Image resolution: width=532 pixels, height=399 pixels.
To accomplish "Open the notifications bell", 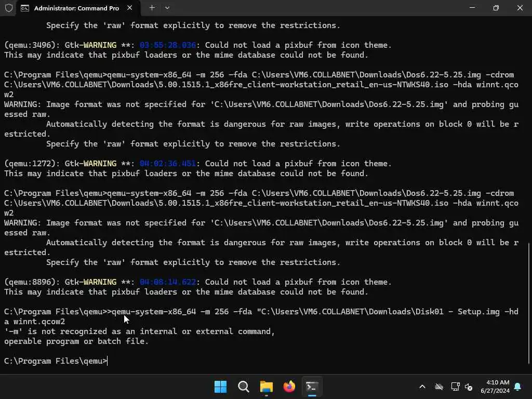I will pyautogui.click(x=518, y=387).
